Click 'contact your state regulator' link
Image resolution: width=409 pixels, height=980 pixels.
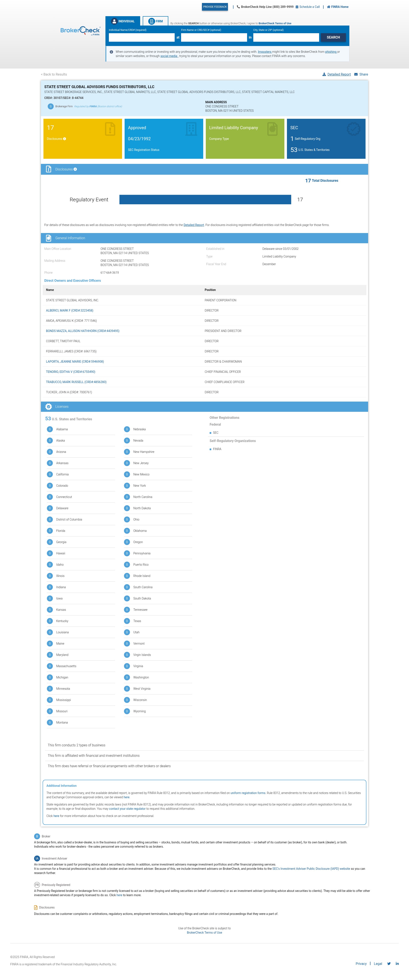(127, 809)
